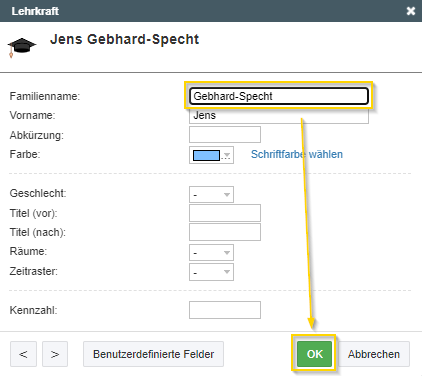Expand the Zeitraster dropdown

(211, 272)
